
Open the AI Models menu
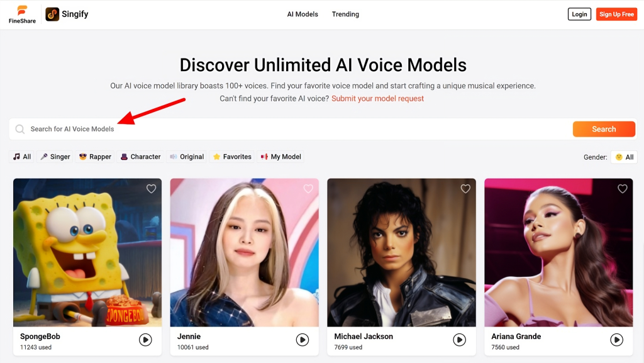[303, 14]
